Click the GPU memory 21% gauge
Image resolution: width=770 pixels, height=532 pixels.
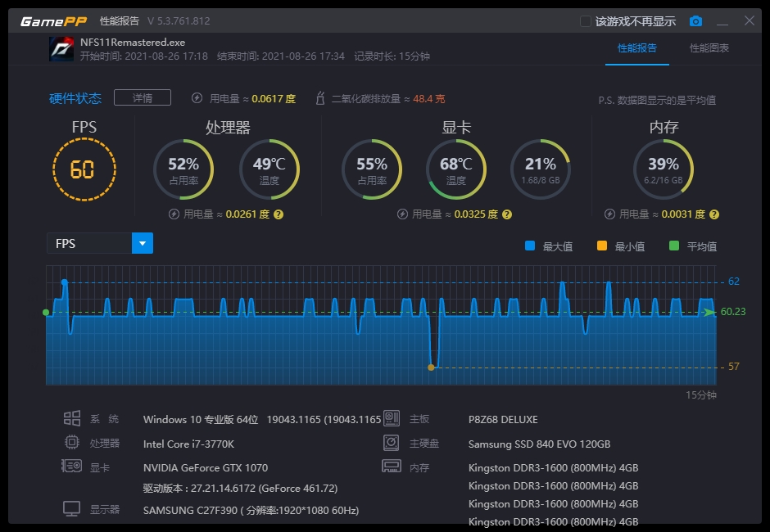click(541, 169)
